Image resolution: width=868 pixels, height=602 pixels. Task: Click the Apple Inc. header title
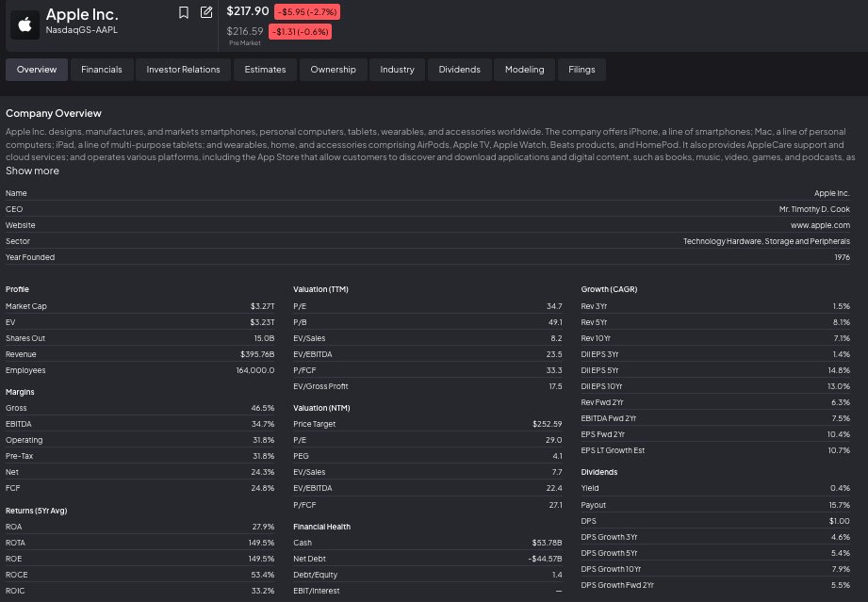(82, 14)
